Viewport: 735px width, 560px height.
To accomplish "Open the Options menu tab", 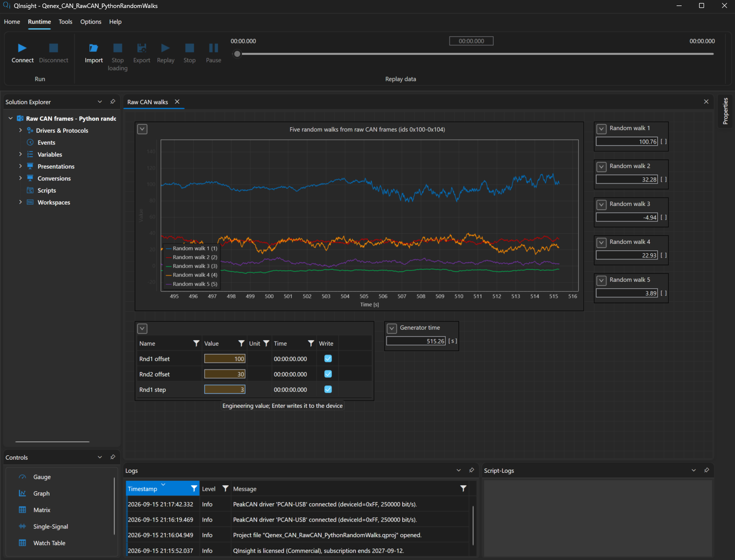I will coord(91,22).
